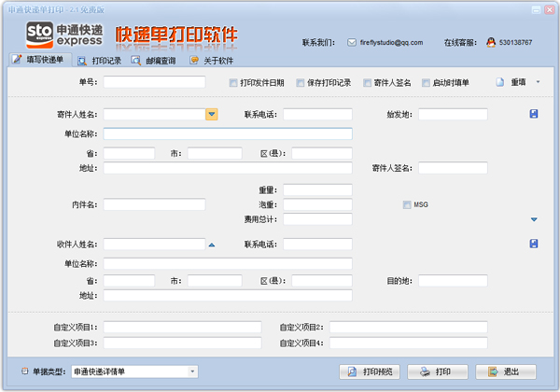560x392 pixels.
Task: Click the recipient 单位名称 field
Action: [228, 264]
